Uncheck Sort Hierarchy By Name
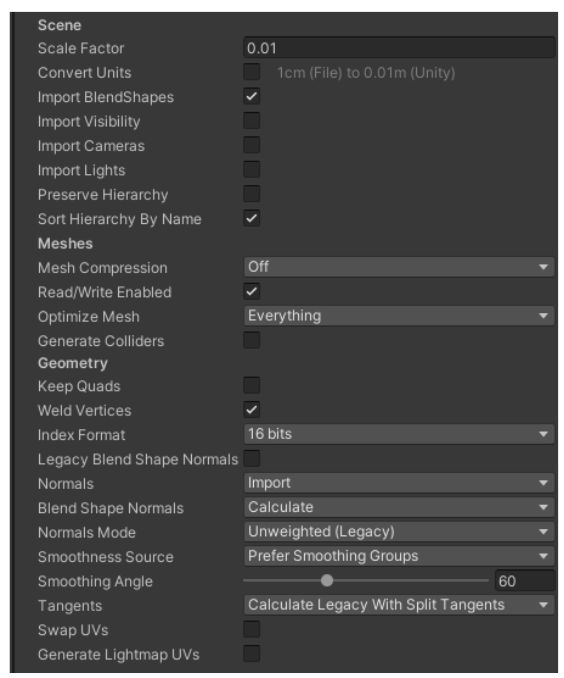The image size is (564, 678). (252, 218)
